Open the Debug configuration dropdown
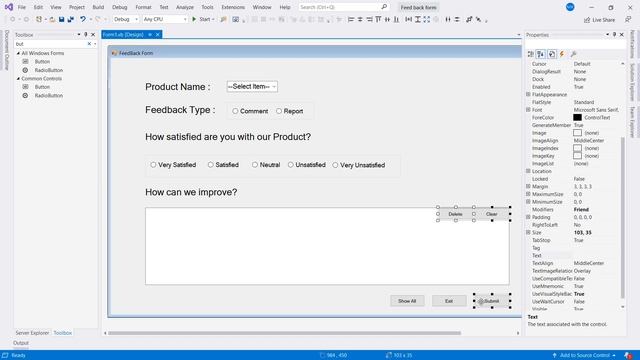This screenshot has height=360, width=640. (x=125, y=19)
